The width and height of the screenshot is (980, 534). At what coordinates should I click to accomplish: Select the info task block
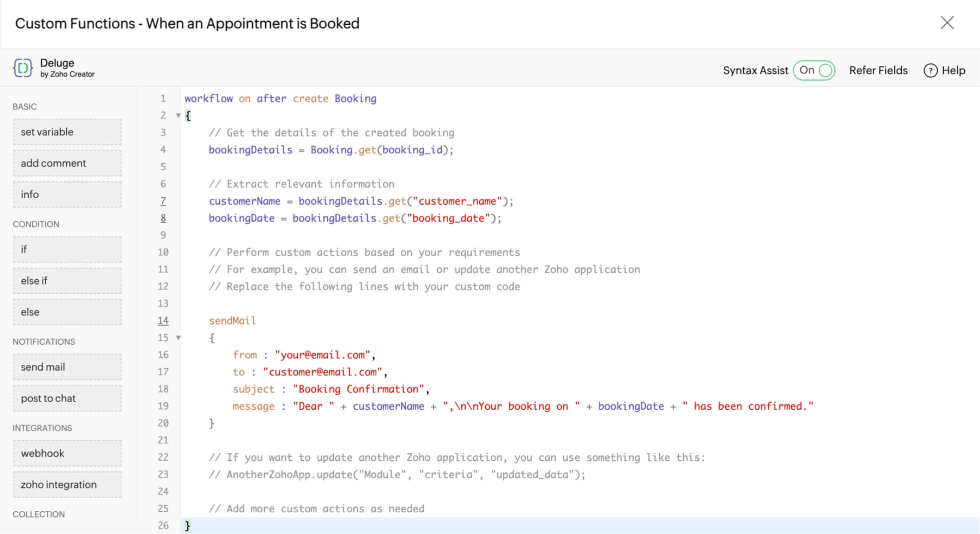(x=67, y=194)
